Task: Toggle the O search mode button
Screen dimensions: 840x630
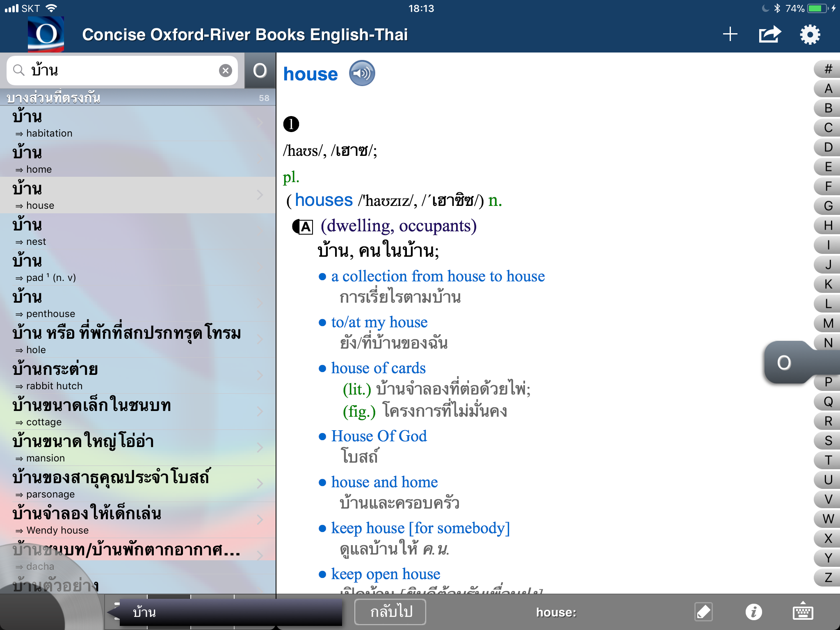Action: [x=260, y=71]
